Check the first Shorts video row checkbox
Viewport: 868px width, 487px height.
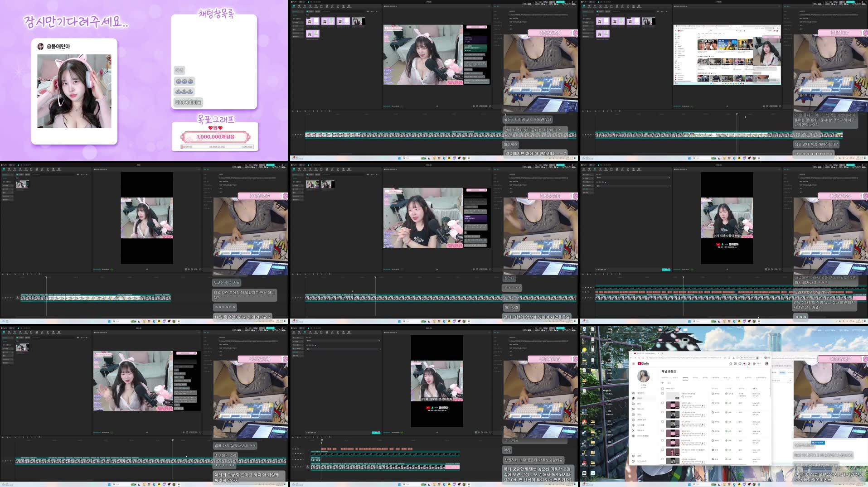click(x=662, y=393)
